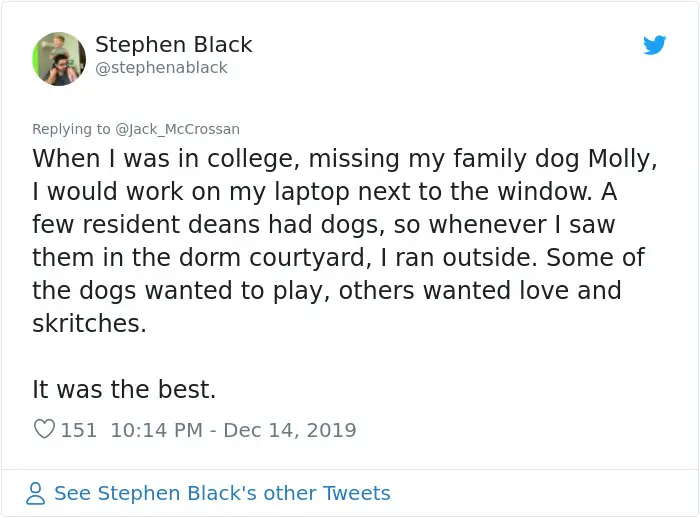Image resolution: width=700 pixels, height=518 pixels.
Task: Open the @stephenablack handle
Action: point(161,68)
